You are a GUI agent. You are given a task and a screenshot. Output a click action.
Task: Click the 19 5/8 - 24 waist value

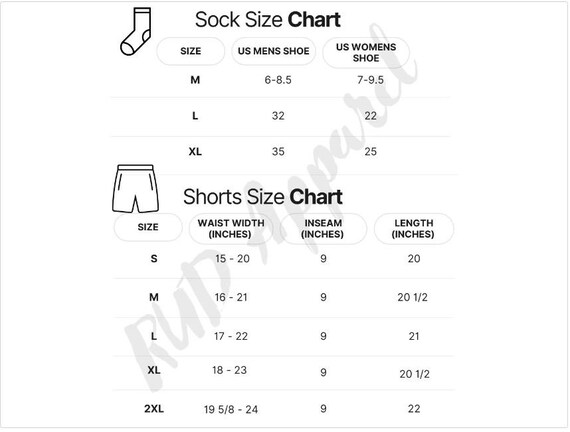tap(231, 409)
